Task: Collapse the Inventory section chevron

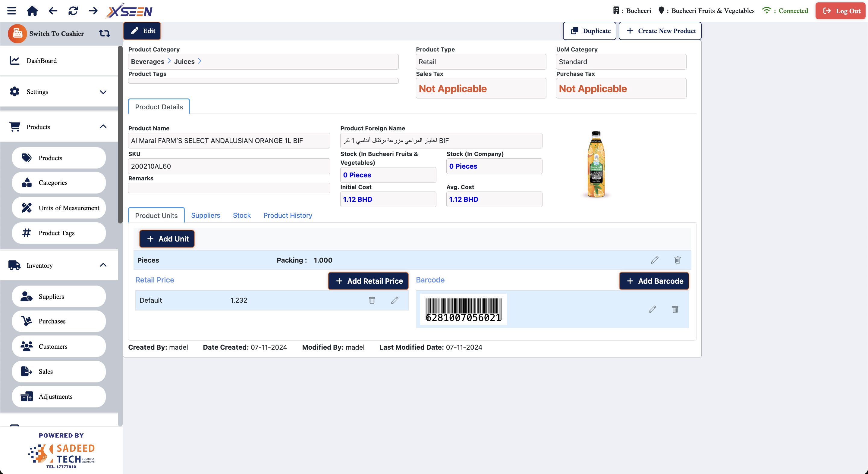Action: click(103, 265)
